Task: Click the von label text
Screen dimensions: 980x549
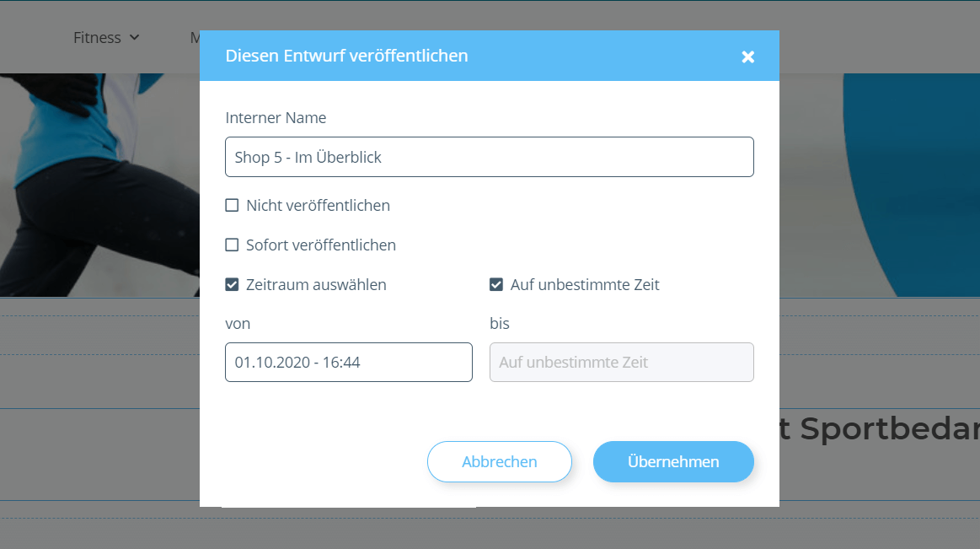Action: click(x=238, y=324)
